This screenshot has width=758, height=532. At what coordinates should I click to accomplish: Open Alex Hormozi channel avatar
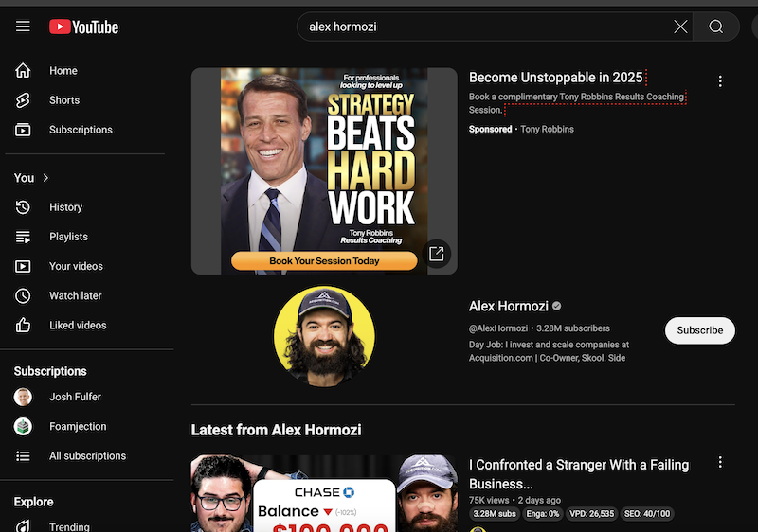[324, 336]
